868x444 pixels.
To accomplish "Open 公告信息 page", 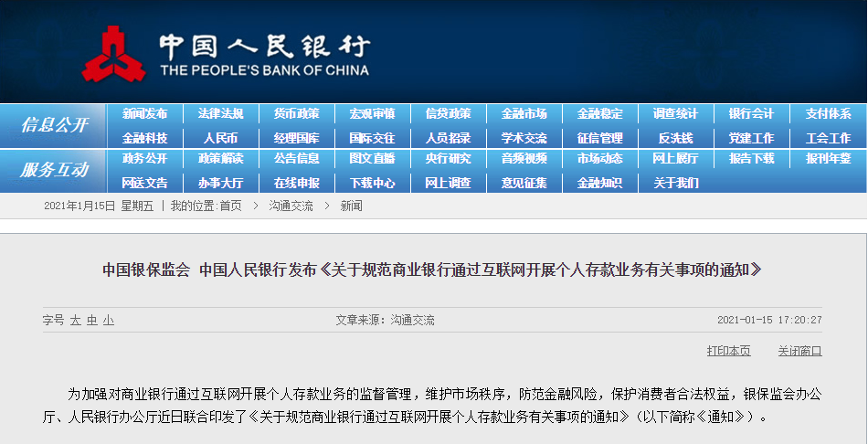I will point(296,158).
